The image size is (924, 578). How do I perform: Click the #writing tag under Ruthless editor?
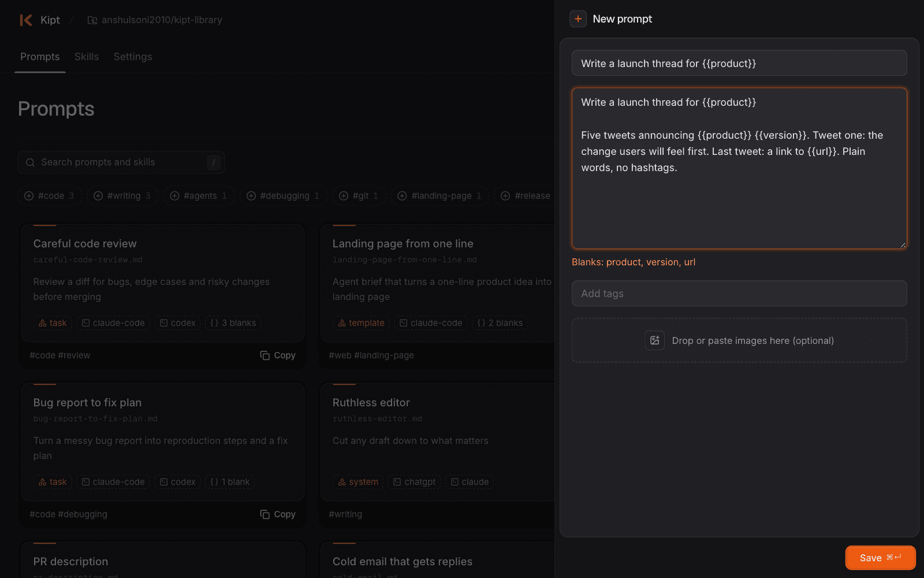345,514
